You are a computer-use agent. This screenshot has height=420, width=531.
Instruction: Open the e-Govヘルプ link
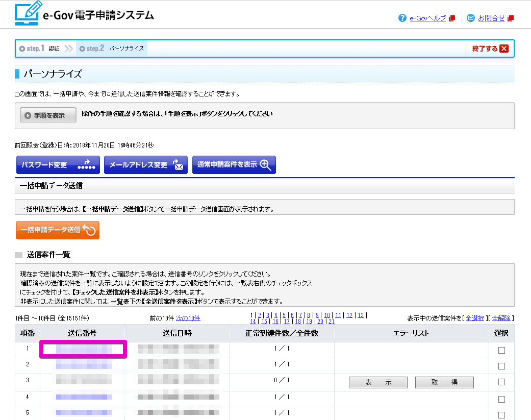click(428, 18)
